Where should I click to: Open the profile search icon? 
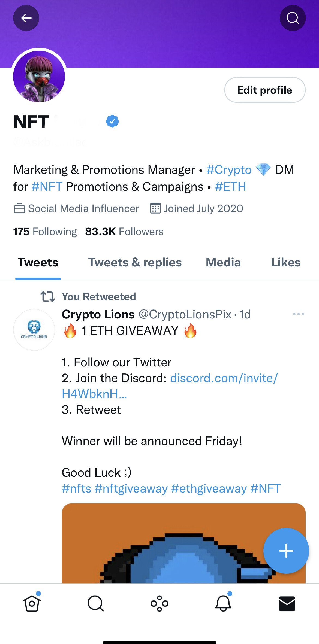click(293, 18)
